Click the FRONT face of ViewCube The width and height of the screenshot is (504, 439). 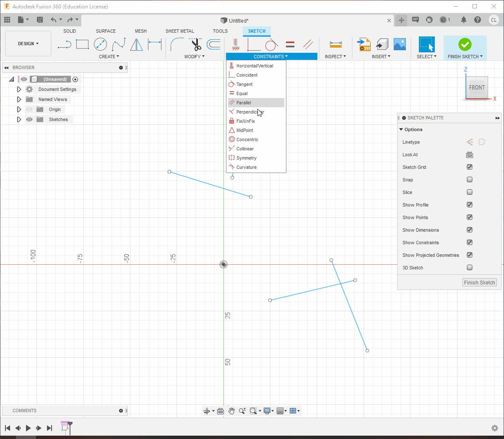tap(477, 88)
